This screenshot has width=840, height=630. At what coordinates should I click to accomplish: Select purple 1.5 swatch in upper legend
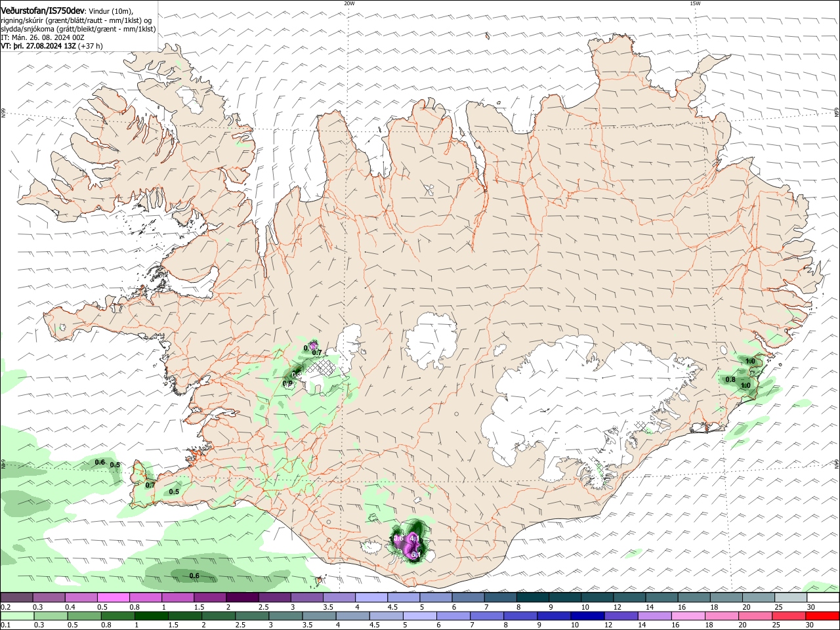click(209, 597)
